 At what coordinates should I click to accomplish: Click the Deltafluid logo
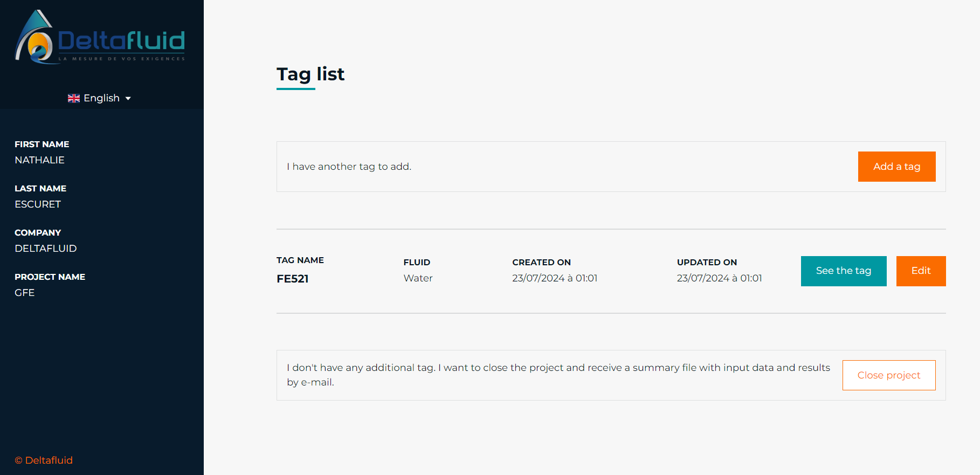click(x=100, y=37)
